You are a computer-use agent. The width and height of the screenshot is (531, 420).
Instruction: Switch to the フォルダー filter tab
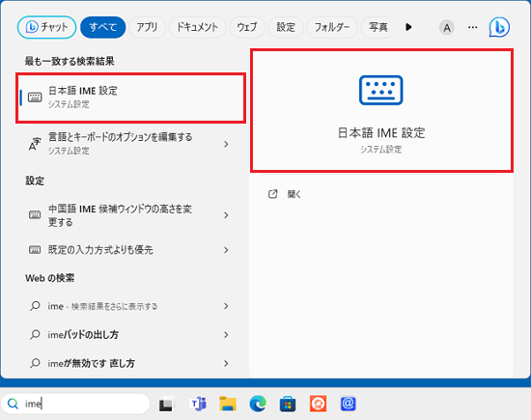[x=332, y=27]
